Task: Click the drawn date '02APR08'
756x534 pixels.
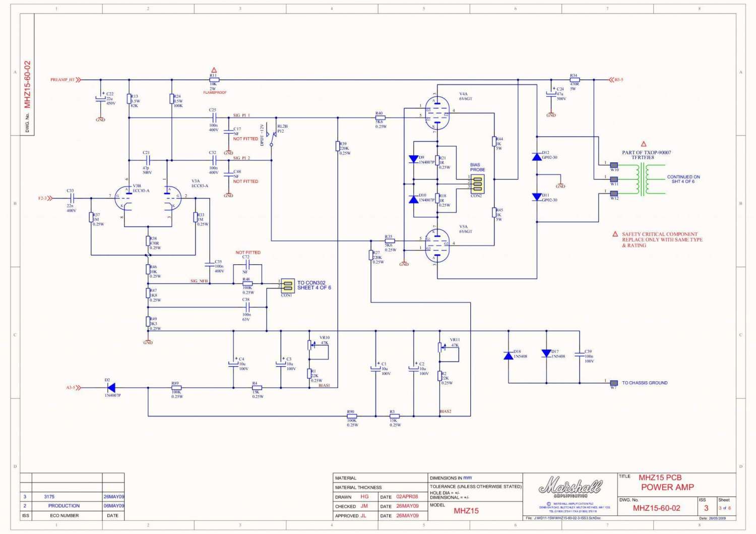Action: (407, 497)
